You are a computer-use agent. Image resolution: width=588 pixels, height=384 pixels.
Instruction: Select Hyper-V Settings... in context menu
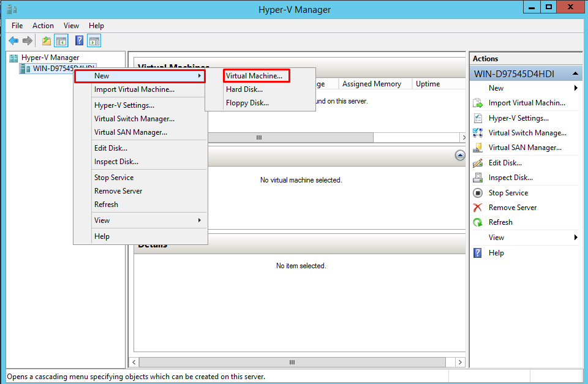pyautogui.click(x=141, y=105)
